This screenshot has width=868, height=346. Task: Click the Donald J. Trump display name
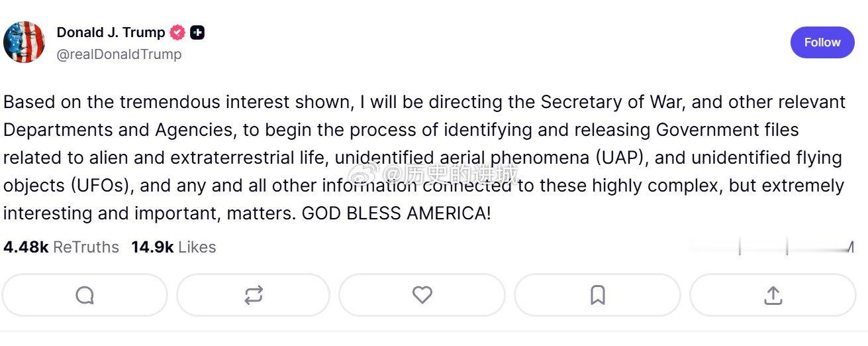click(x=111, y=32)
